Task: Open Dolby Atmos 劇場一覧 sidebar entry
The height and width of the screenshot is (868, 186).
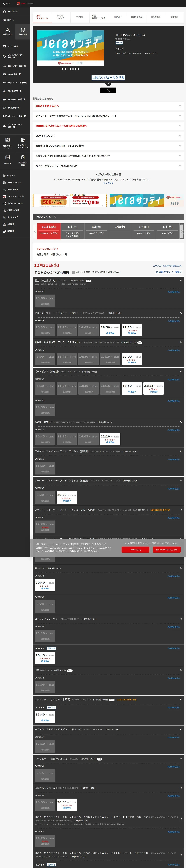Action: point(14,116)
